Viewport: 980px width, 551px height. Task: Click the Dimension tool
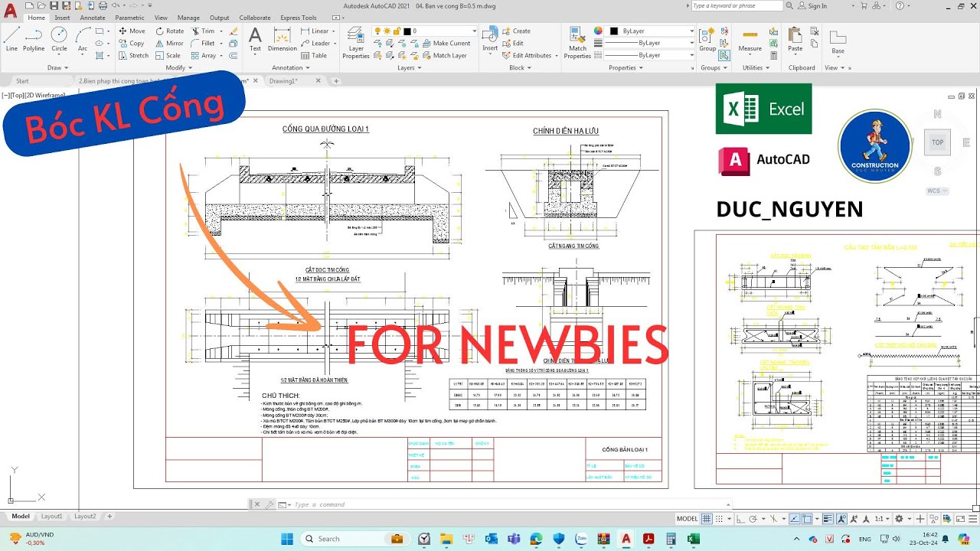point(283,39)
